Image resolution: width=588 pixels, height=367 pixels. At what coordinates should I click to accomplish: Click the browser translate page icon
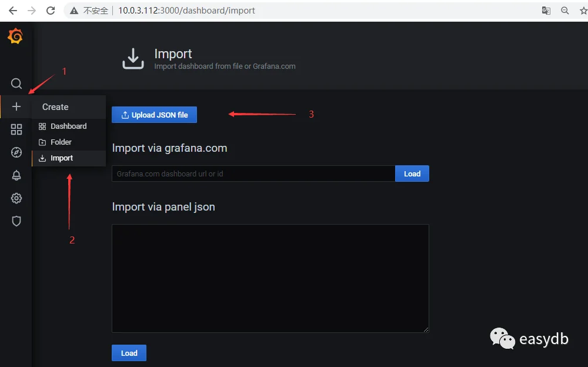click(546, 11)
